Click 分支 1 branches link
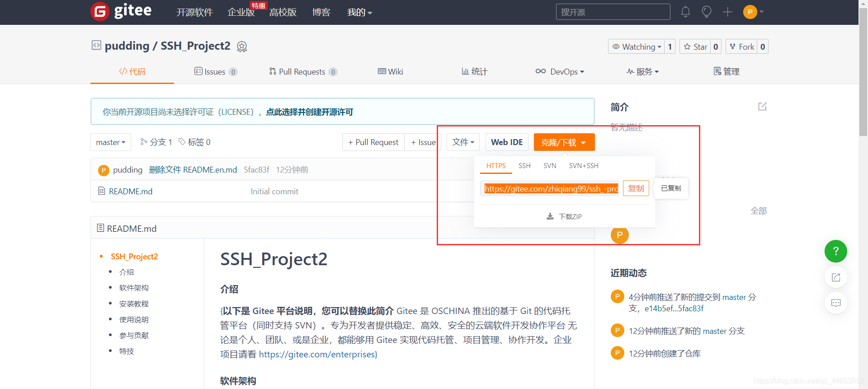This screenshot has width=868, height=389. 156,142
